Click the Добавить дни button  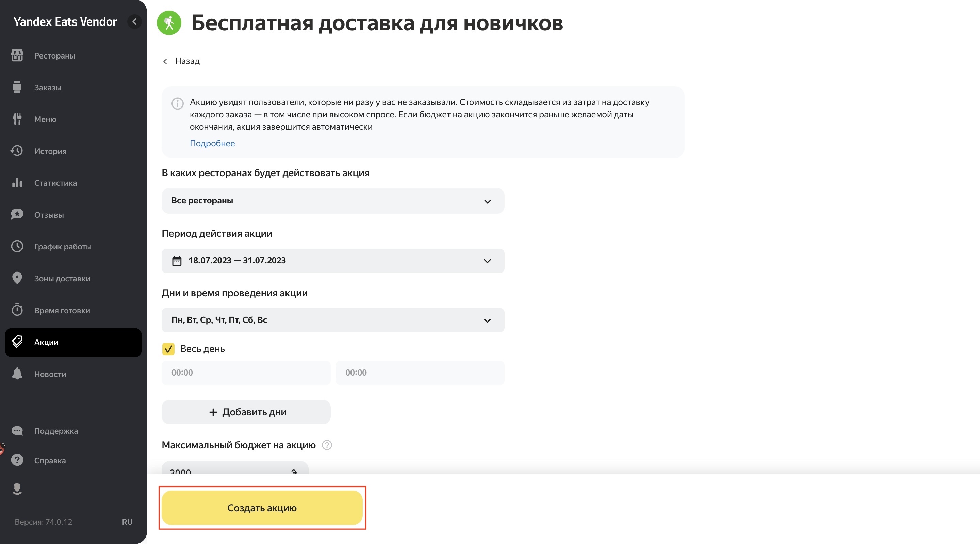(246, 412)
